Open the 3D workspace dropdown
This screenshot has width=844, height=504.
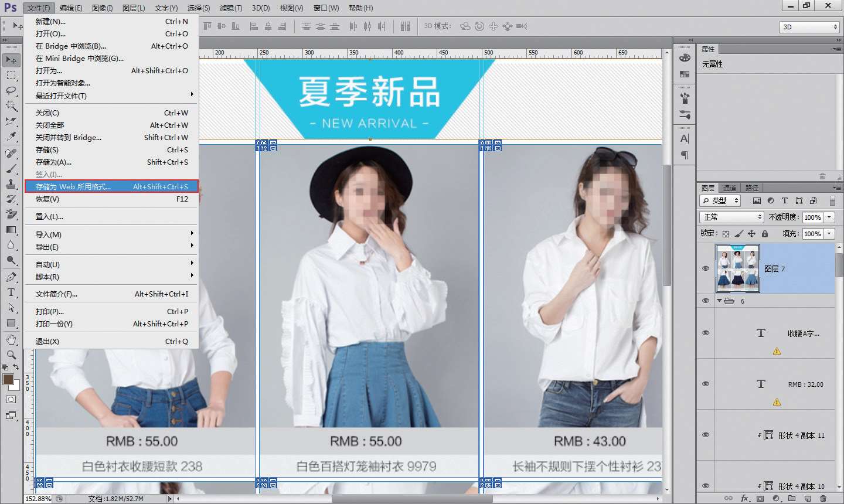tap(809, 27)
